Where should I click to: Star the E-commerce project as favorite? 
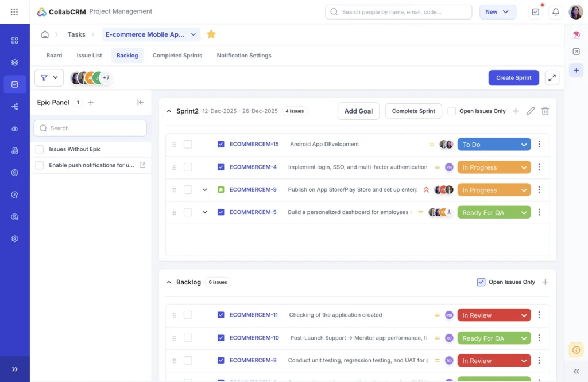click(x=211, y=34)
